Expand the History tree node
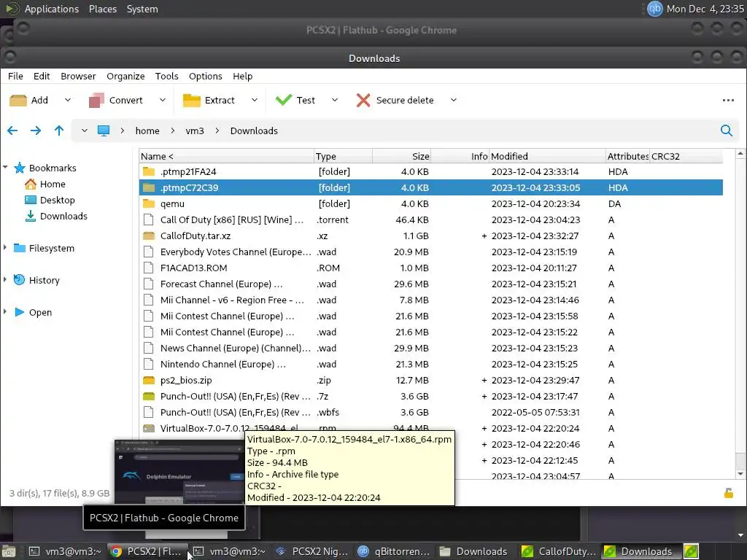The width and height of the screenshot is (747, 560). click(5, 279)
